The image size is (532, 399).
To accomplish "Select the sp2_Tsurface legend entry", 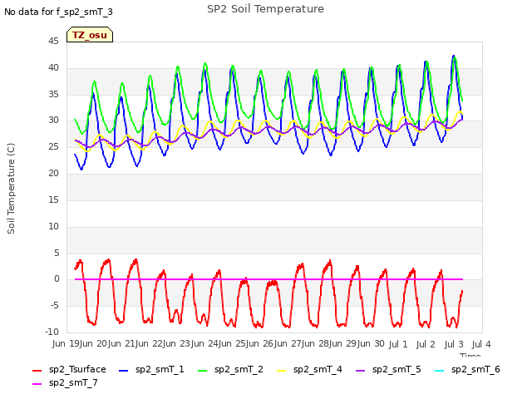I will 69,369.
